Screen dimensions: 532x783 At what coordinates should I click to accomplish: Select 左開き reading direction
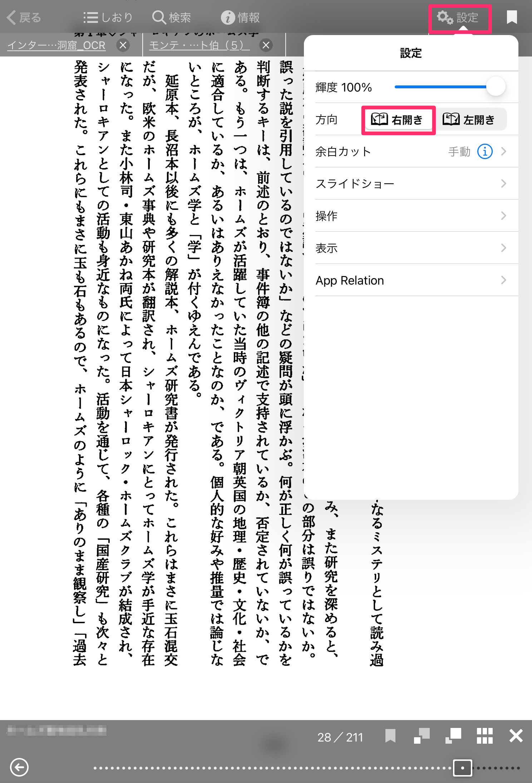[x=469, y=120]
